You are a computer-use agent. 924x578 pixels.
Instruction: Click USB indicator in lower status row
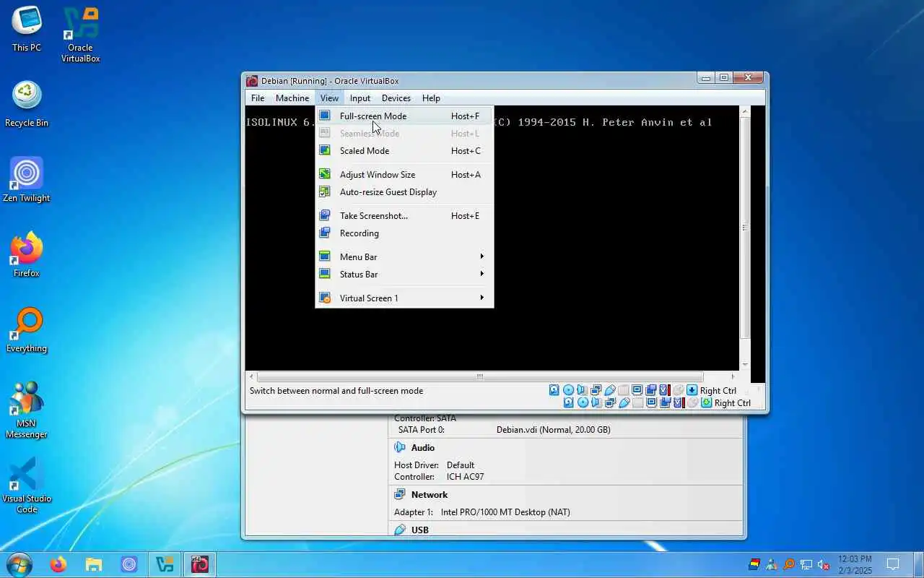[x=624, y=403]
